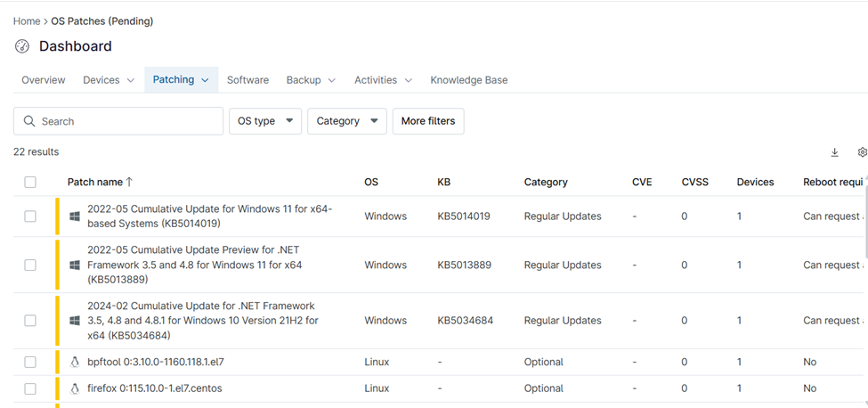The image size is (868, 408).
Task: Click the magnifier icon in the search box
Action: (x=29, y=121)
